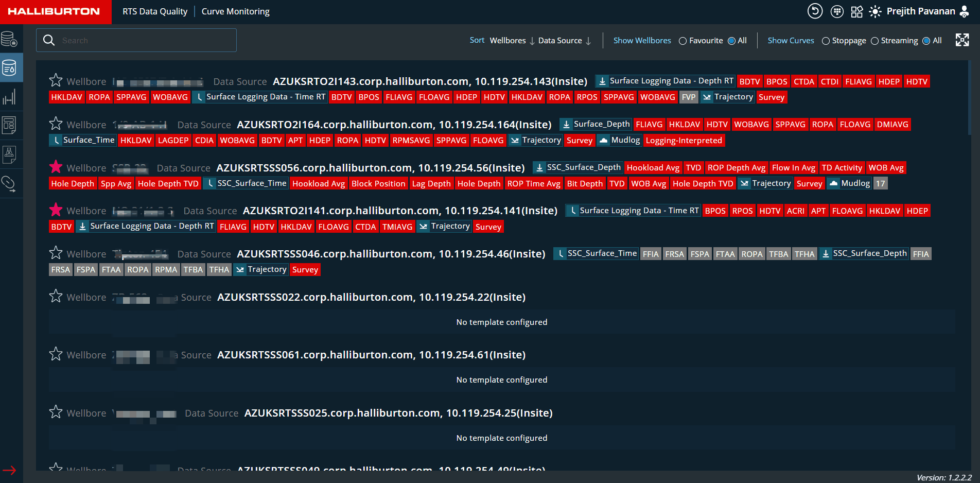Switch to Curve Monitoring tab
980x483 pixels.
pyautogui.click(x=235, y=11)
